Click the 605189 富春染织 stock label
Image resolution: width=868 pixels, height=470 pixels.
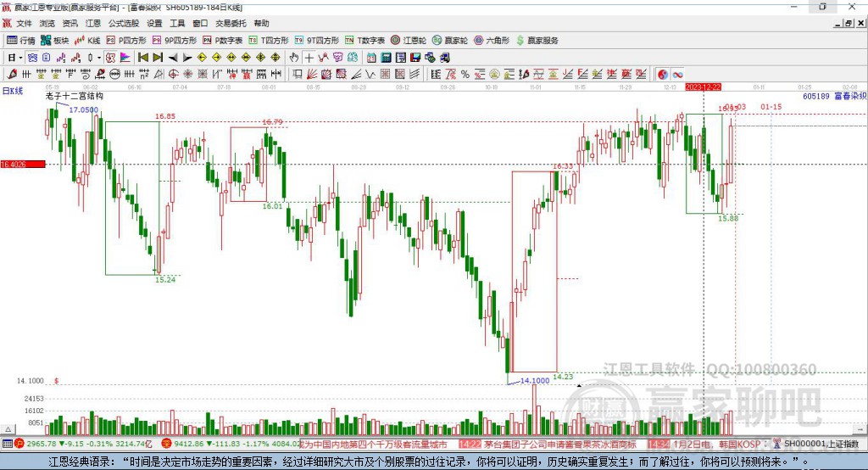(834, 97)
